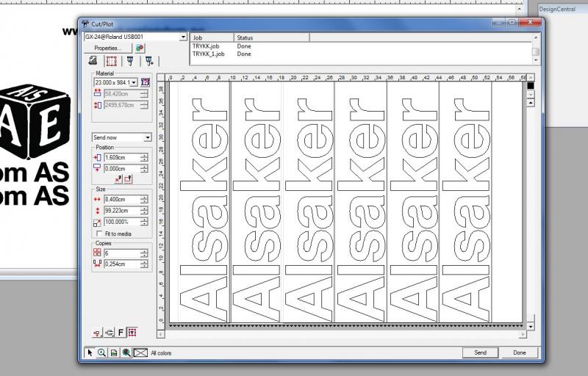Select the arrow pointer tool
The width and height of the screenshot is (588, 376).
90,352
